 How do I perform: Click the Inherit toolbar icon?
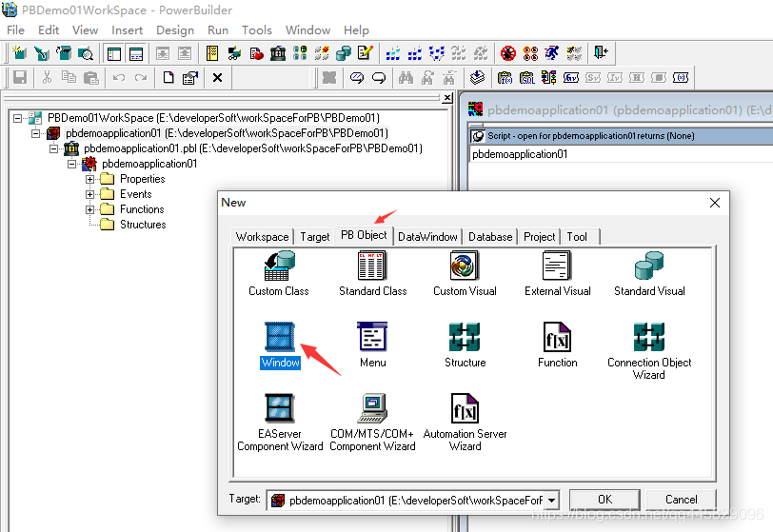[42, 52]
